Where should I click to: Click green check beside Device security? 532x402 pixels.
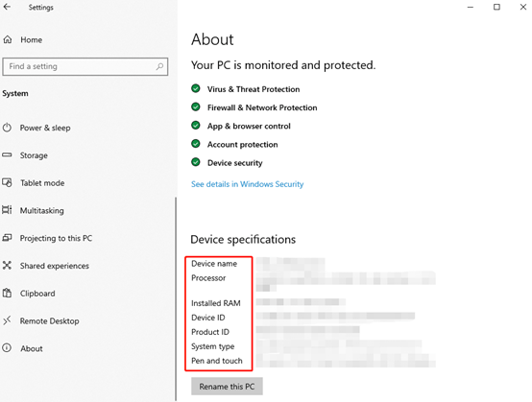196,162
